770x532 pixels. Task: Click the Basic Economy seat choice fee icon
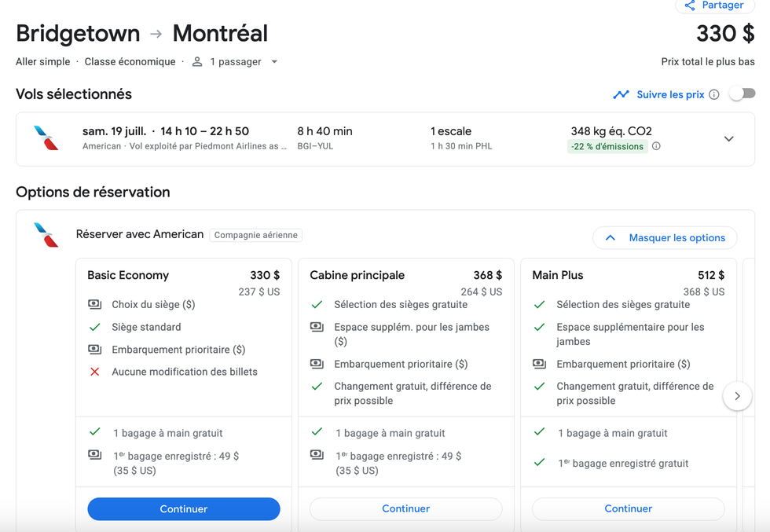point(95,304)
